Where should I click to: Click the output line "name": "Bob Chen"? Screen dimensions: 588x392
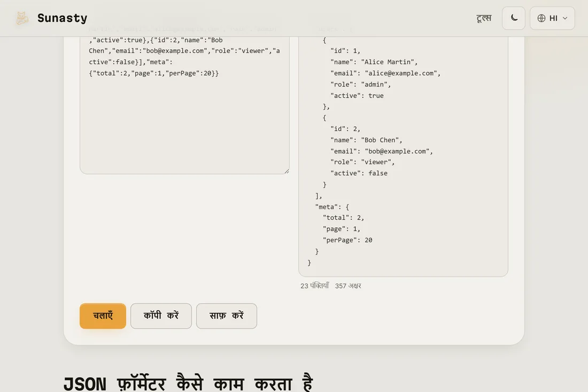coord(366,140)
